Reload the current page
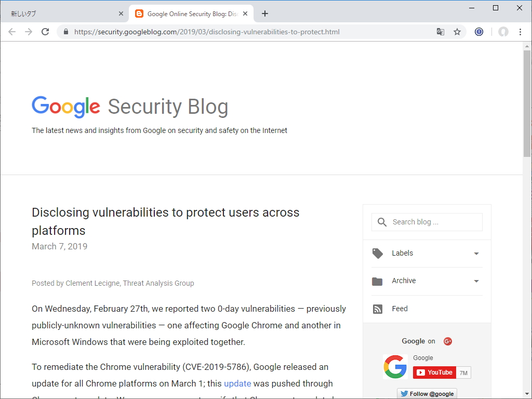 click(45, 32)
